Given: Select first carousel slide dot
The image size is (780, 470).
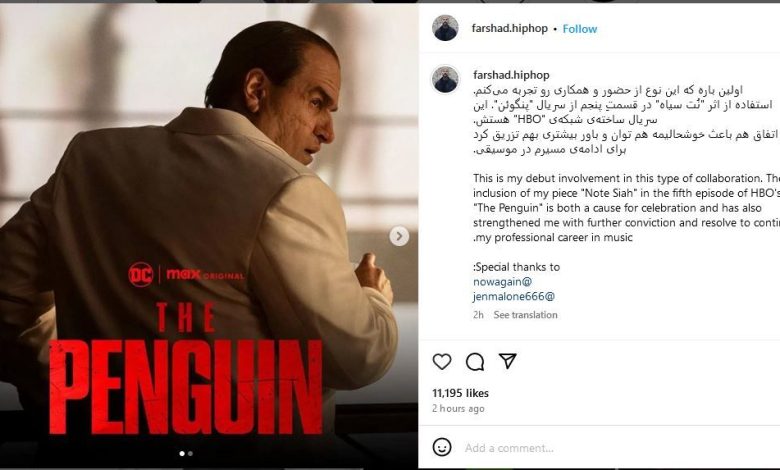Looking at the screenshot, I should pyautogui.click(x=182, y=453).
